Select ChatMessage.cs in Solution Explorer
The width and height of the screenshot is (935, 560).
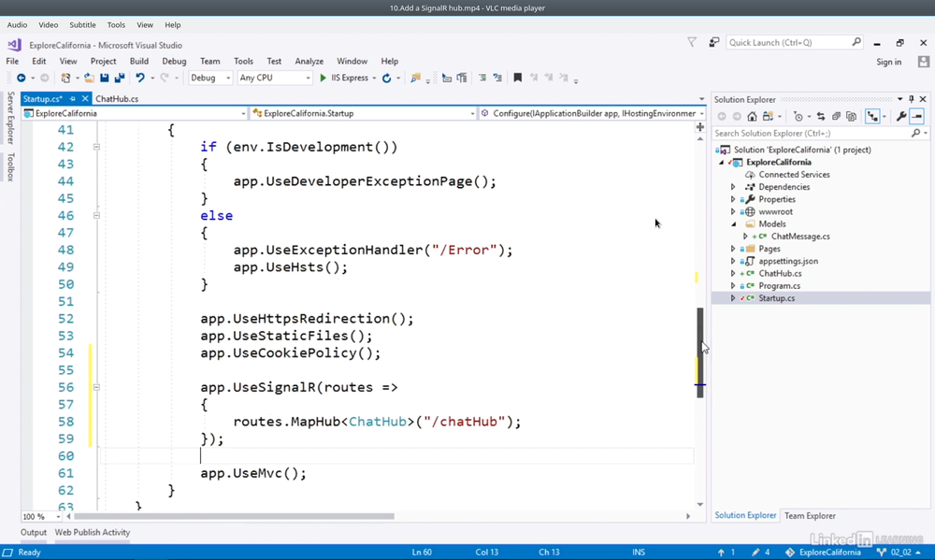[800, 237]
